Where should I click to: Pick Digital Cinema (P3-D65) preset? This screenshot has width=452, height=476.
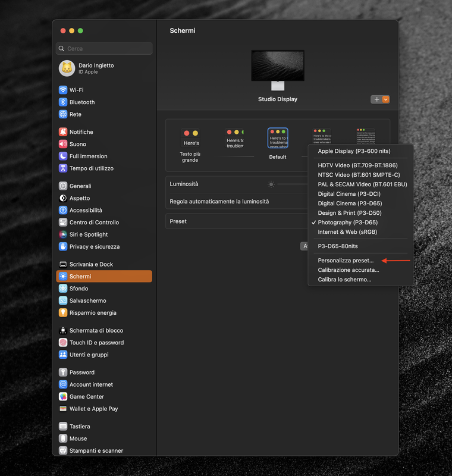(x=360, y=203)
